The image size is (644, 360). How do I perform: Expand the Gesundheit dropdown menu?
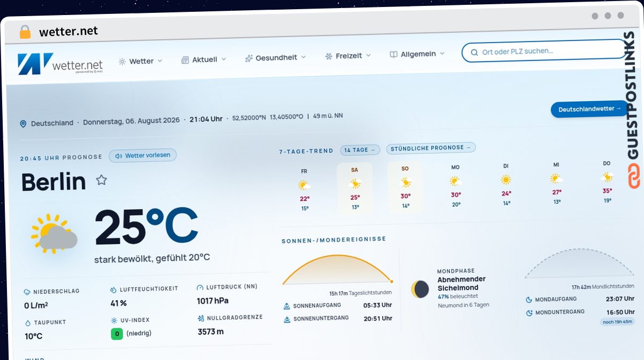275,57
